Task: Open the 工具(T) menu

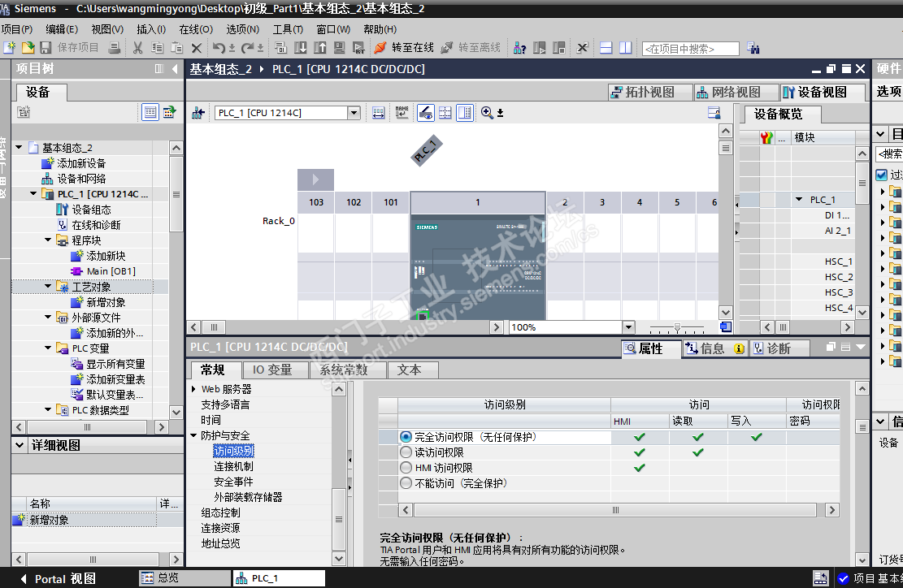Action: [x=288, y=28]
